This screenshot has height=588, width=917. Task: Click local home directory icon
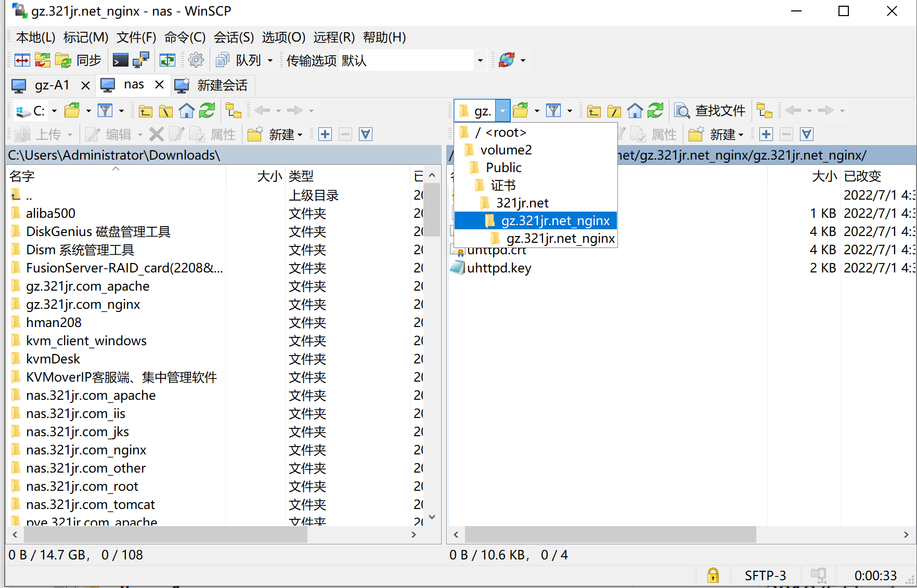(187, 111)
